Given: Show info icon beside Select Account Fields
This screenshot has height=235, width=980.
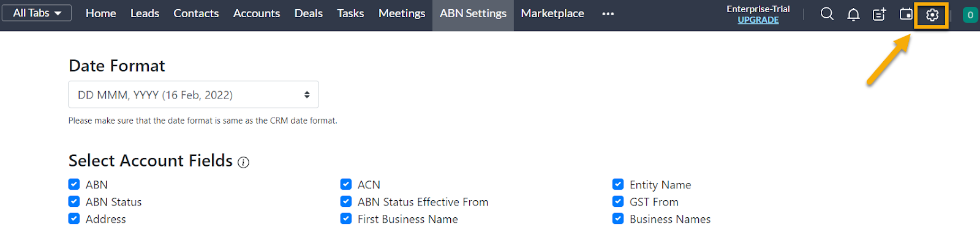Looking at the screenshot, I should pos(243,162).
